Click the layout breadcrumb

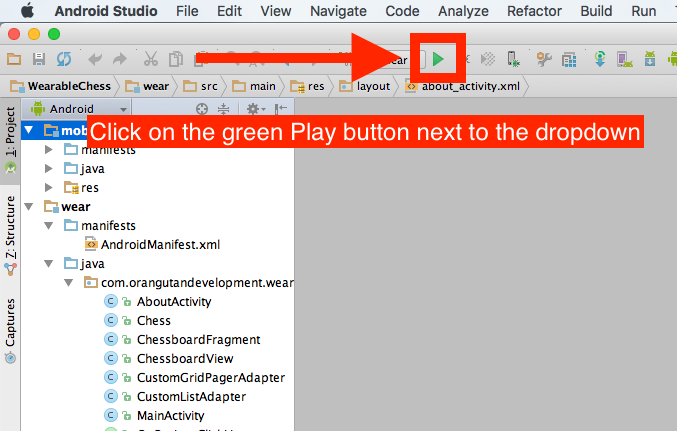(365, 86)
